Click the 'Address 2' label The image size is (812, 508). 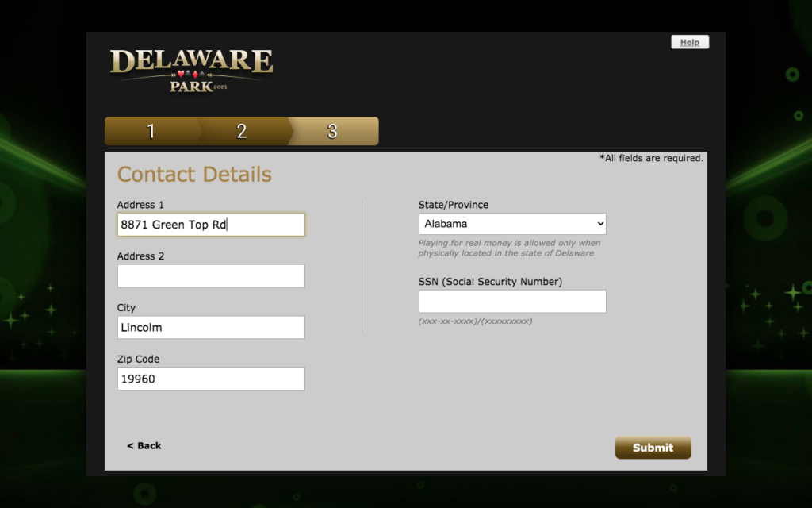(x=140, y=256)
